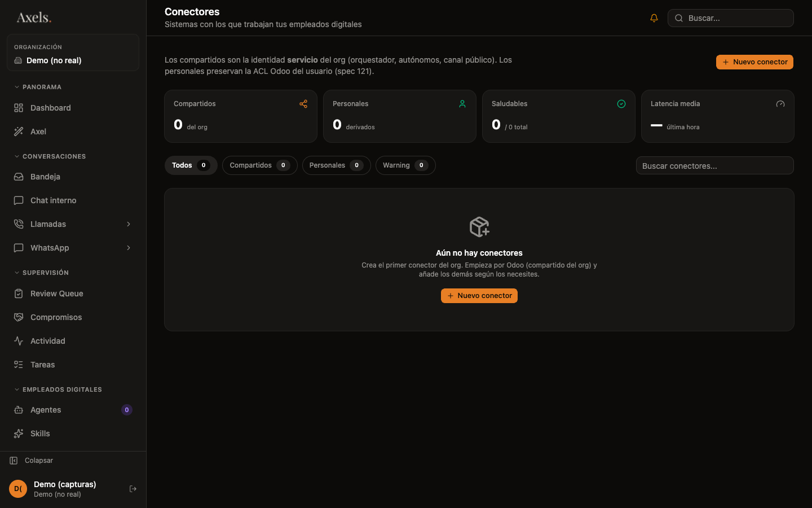Collapse the EMPLEADOS DIGITALES section
812x508 pixels.
58,389
